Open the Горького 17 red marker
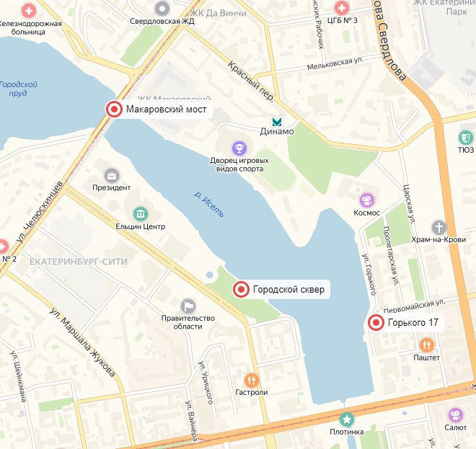Image resolution: width=476 pixels, height=449 pixels. 376,322
